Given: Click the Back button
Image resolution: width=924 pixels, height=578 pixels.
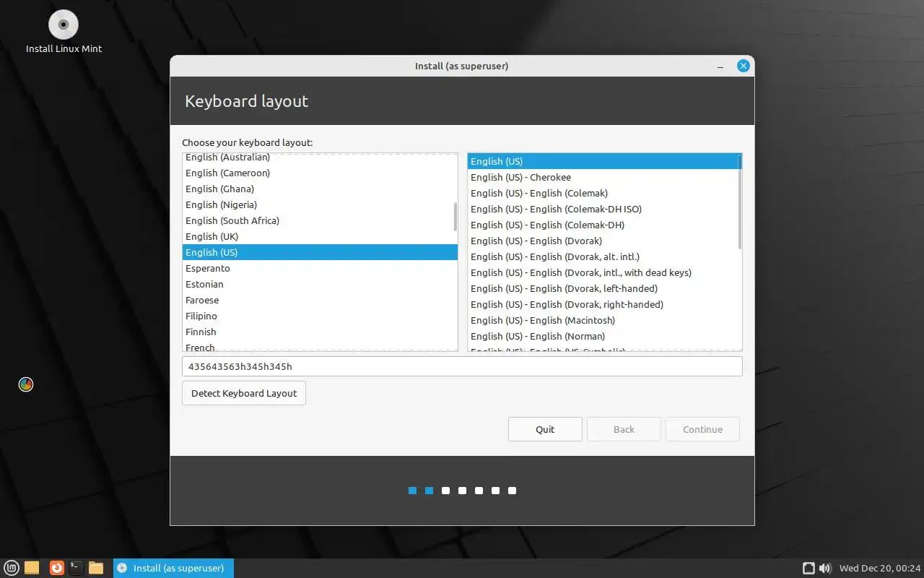Looking at the screenshot, I should tap(624, 429).
